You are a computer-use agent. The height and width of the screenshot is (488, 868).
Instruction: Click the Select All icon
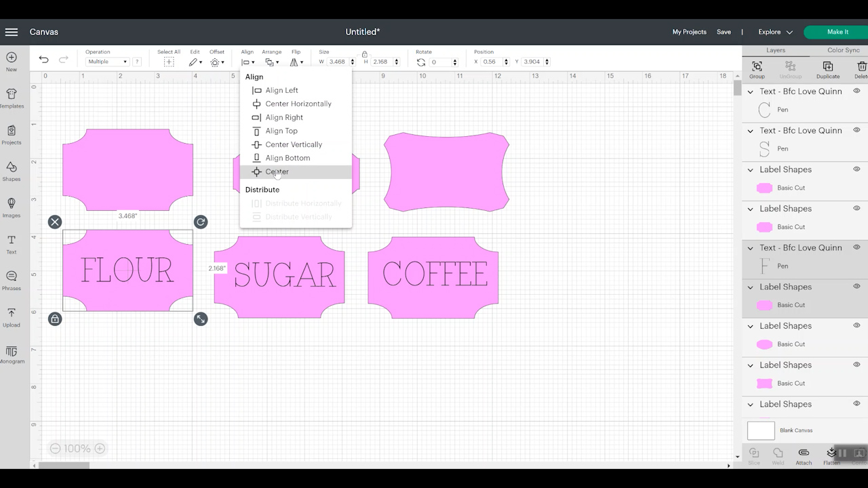pyautogui.click(x=169, y=62)
